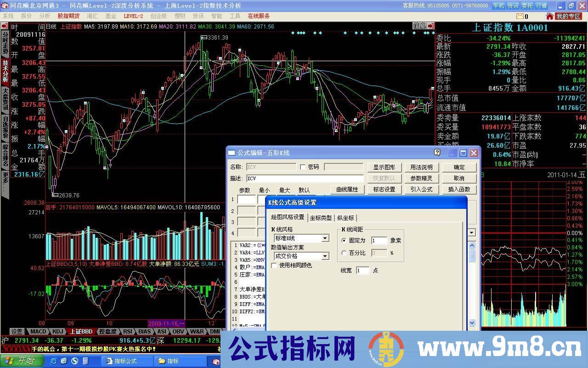The width and height of the screenshot is (588, 368).
Task: Click the 描述 input field containing XCV
Action: pos(305,178)
